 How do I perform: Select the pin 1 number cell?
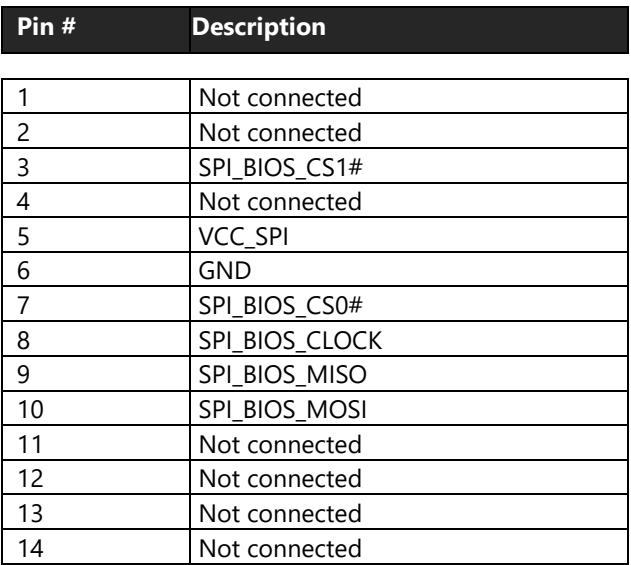click(96, 97)
